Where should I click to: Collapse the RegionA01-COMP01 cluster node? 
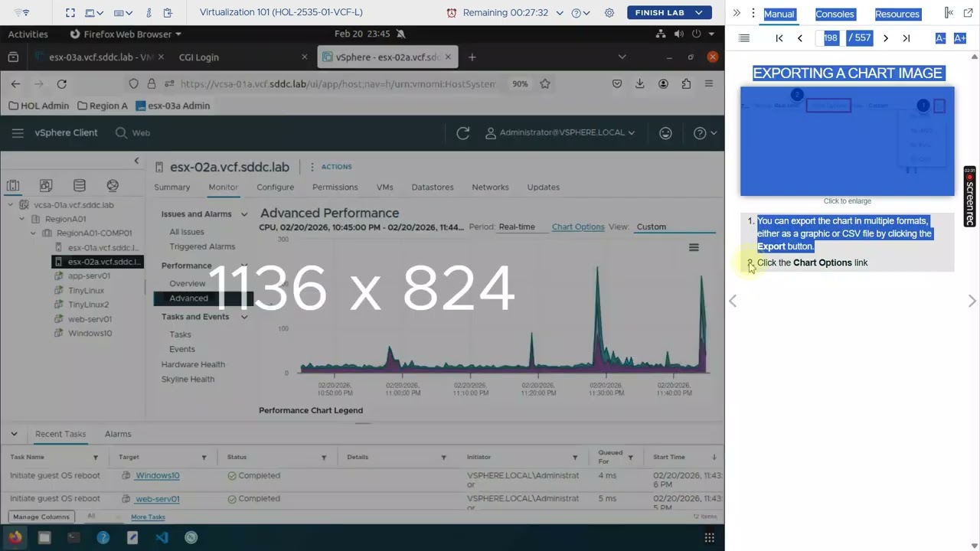(33, 233)
